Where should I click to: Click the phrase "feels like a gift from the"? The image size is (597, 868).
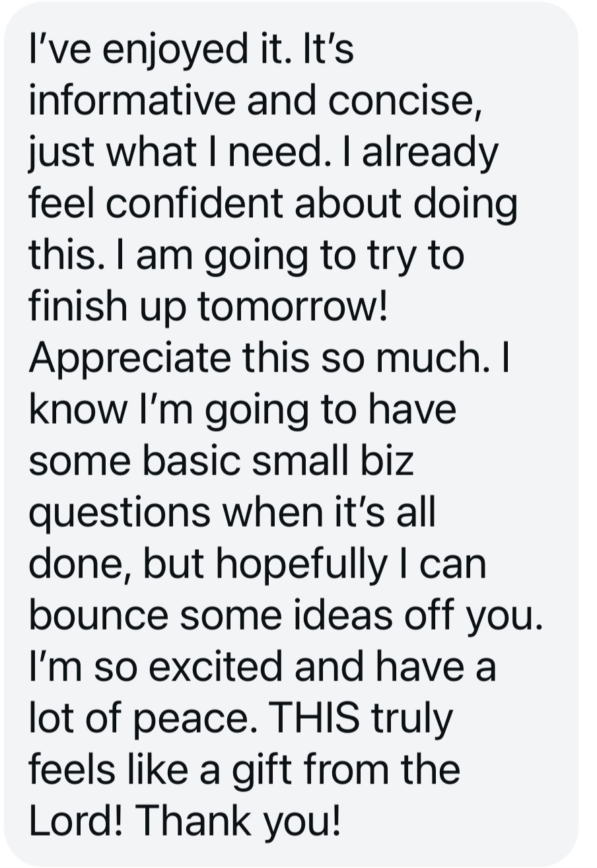coord(244,769)
